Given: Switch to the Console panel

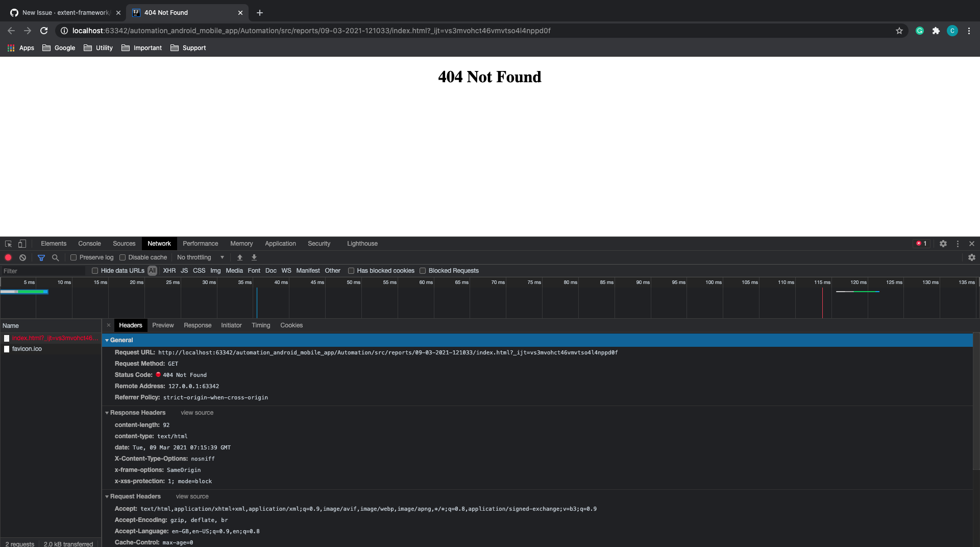Looking at the screenshot, I should coord(89,244).
